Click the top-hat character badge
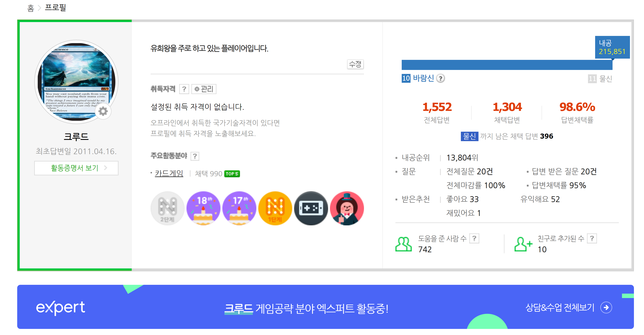Screen dimensions: 644x335 click(x=347, y=208)
